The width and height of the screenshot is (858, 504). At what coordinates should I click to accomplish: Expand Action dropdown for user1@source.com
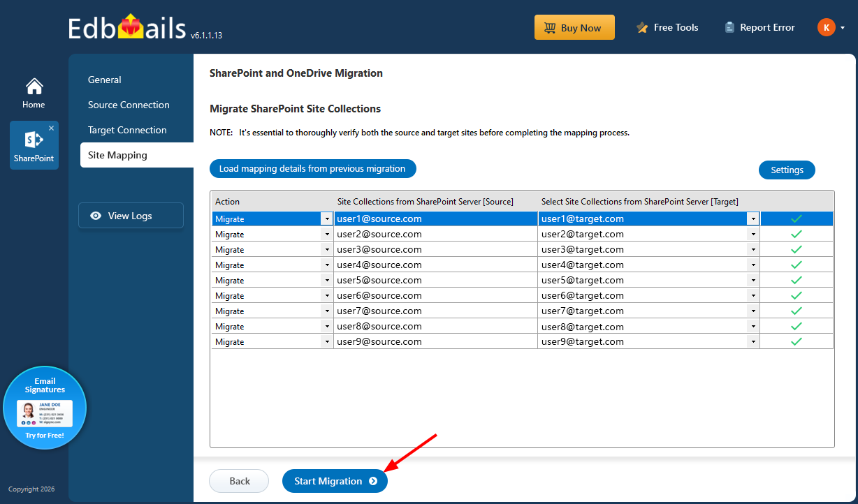pyautogui.click(x=326, y=218)
